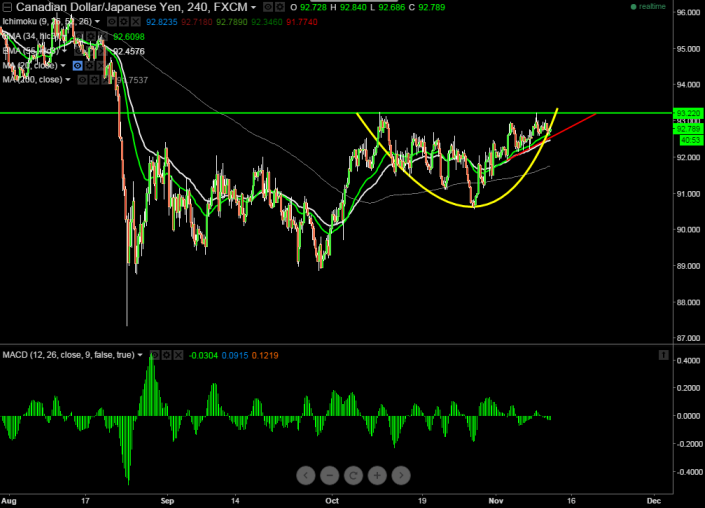Click the Ichimoku value 91.7740
705x508 pixels.
(x=301, y=22)
